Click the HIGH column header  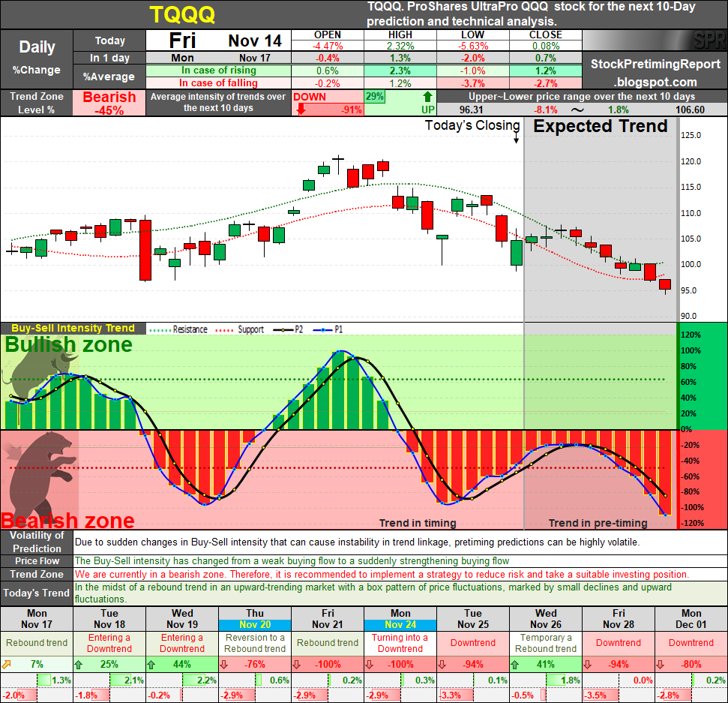click(400, 35)
